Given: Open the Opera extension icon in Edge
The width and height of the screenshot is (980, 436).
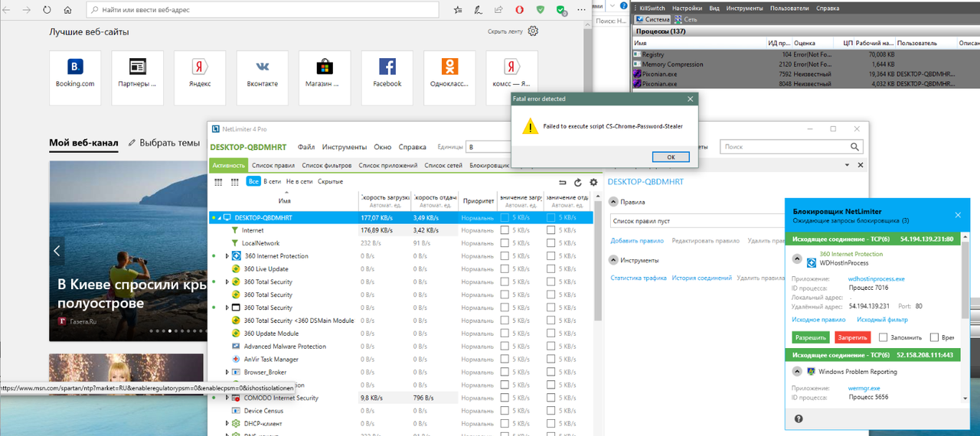Looking at the screenshot, I should 520,10.
